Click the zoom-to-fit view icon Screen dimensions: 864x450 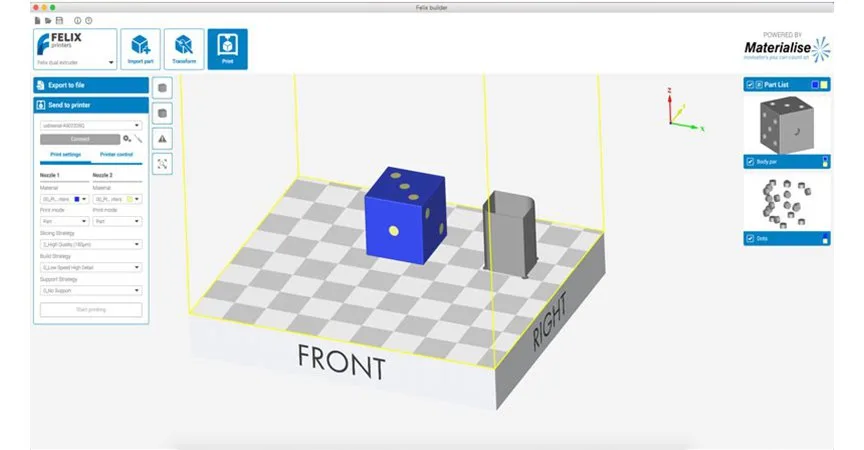(x=162, y=164)
